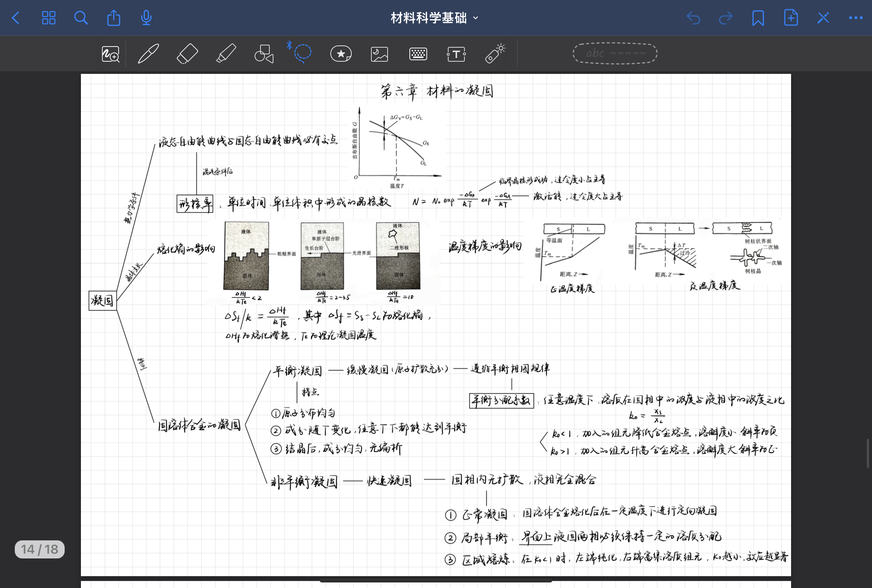Insert image with Photo tool
872x588 pixels.
click(x=379, y=54)
